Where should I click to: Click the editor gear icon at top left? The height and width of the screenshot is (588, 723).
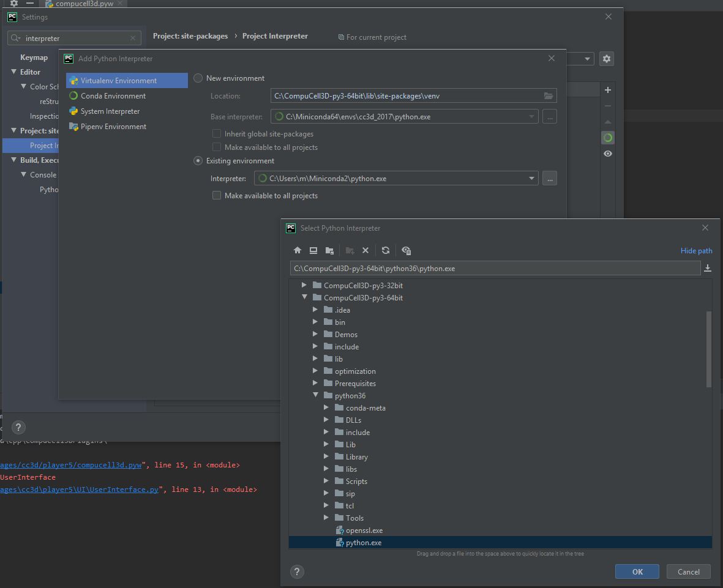pyautogui.click(x=14, y=3)
